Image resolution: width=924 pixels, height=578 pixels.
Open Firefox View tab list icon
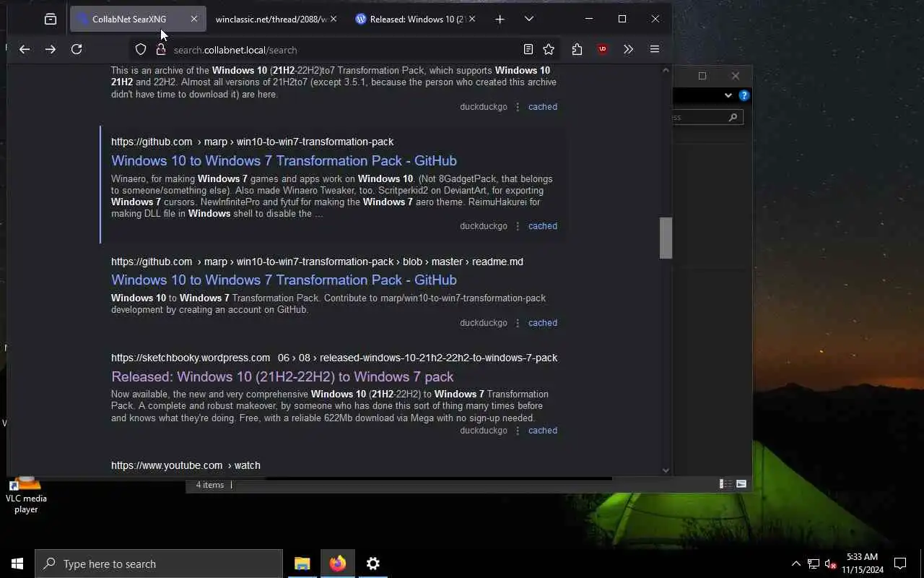coord(51,20)
